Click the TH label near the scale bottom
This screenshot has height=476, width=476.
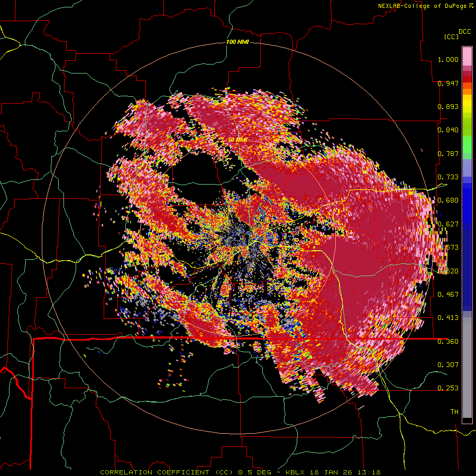tap(454, 411)
